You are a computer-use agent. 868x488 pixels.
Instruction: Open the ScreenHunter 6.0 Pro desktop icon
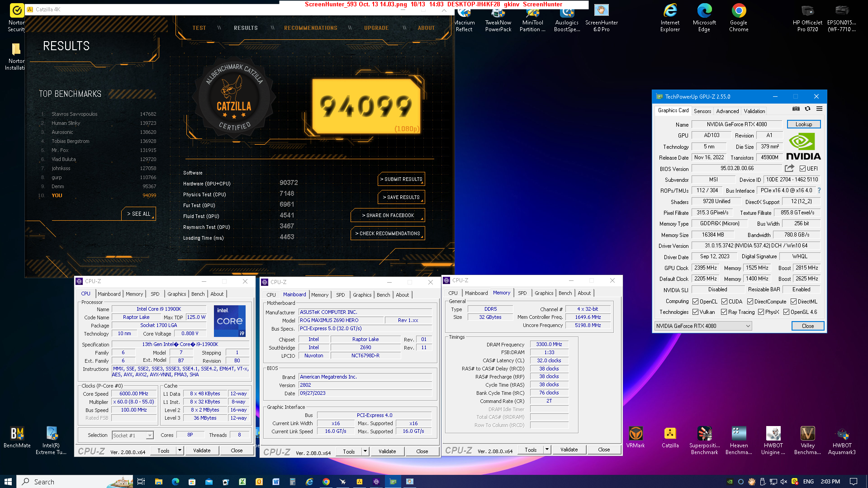pyautogui.click(x=602, y=18)
